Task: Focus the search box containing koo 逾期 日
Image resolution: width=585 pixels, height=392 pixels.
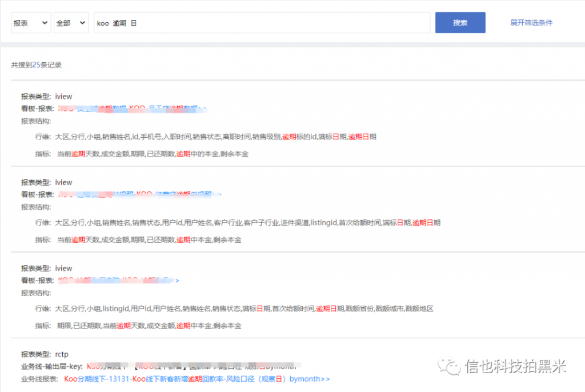Action: (262, 23)
